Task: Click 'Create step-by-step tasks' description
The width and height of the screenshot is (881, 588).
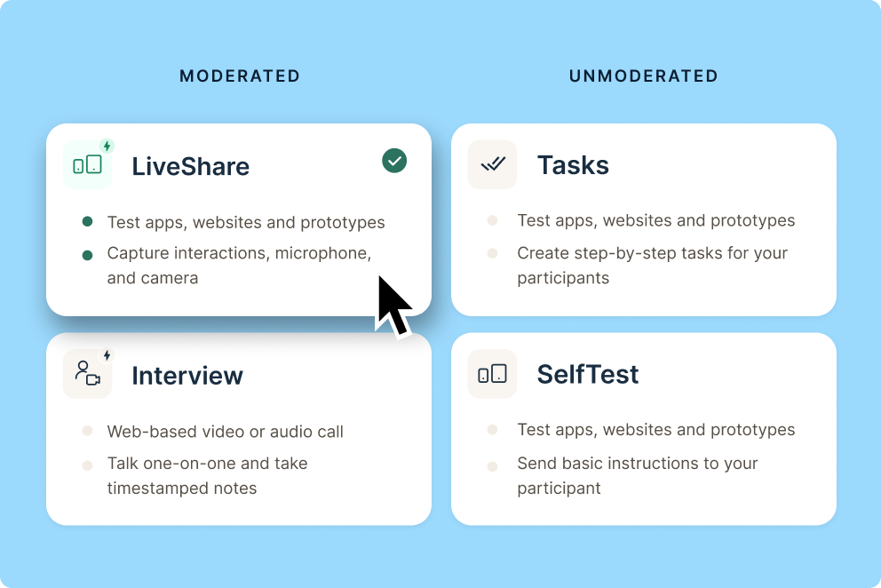Action: point(653,266)
